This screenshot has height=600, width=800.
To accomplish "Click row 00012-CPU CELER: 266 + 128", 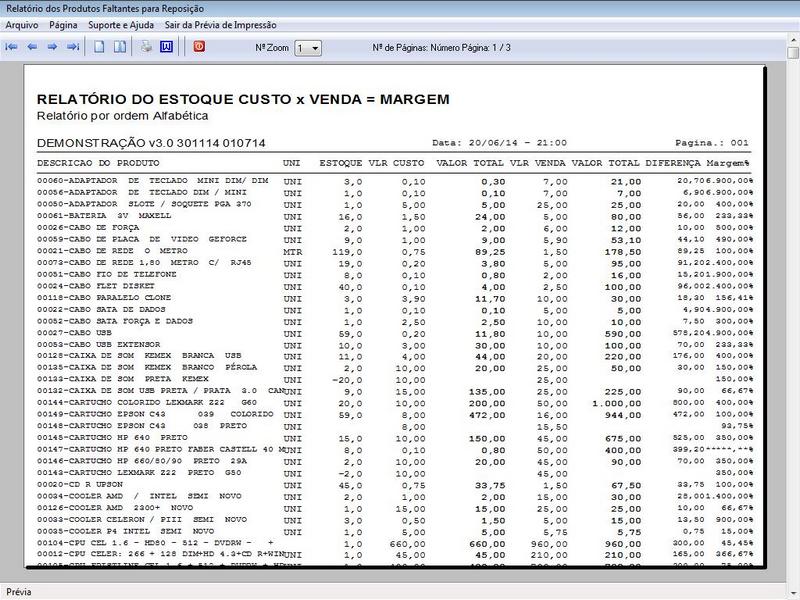I will tap(394, 555).
